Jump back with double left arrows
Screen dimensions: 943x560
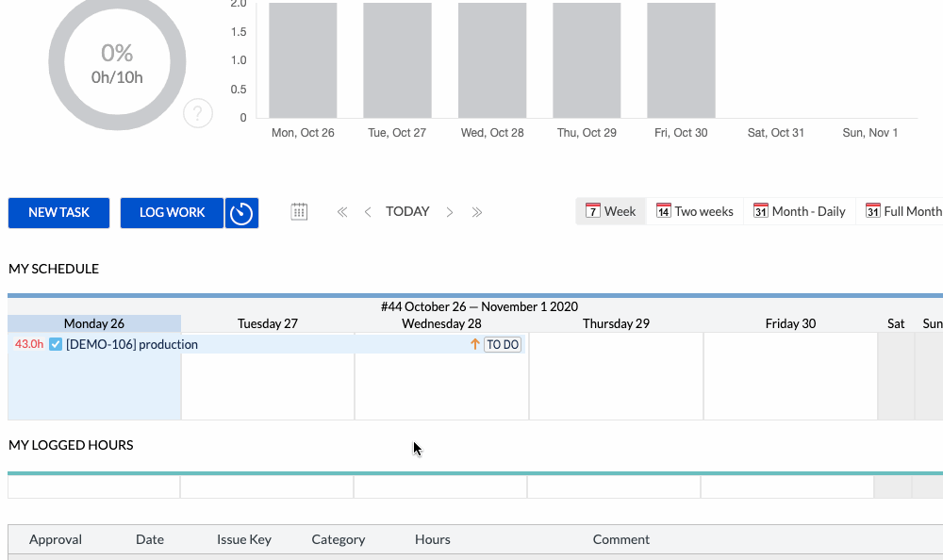point(342,212)
